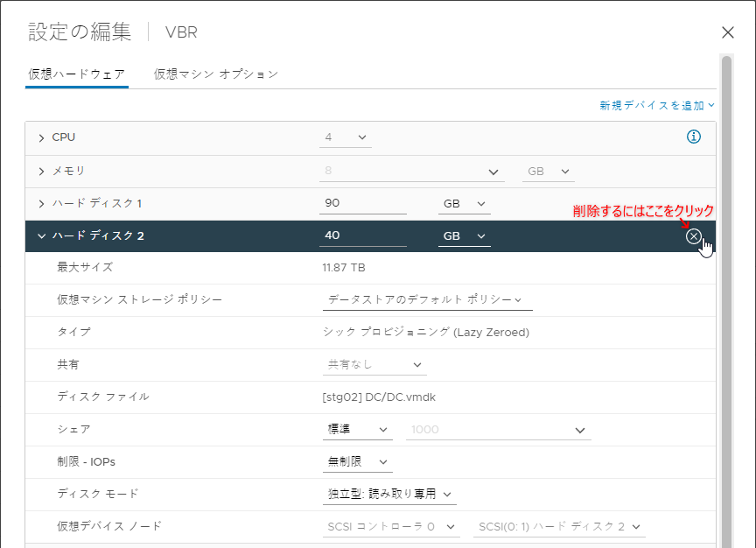Open the ディスク モード dropdown

(x=389, y=494)
